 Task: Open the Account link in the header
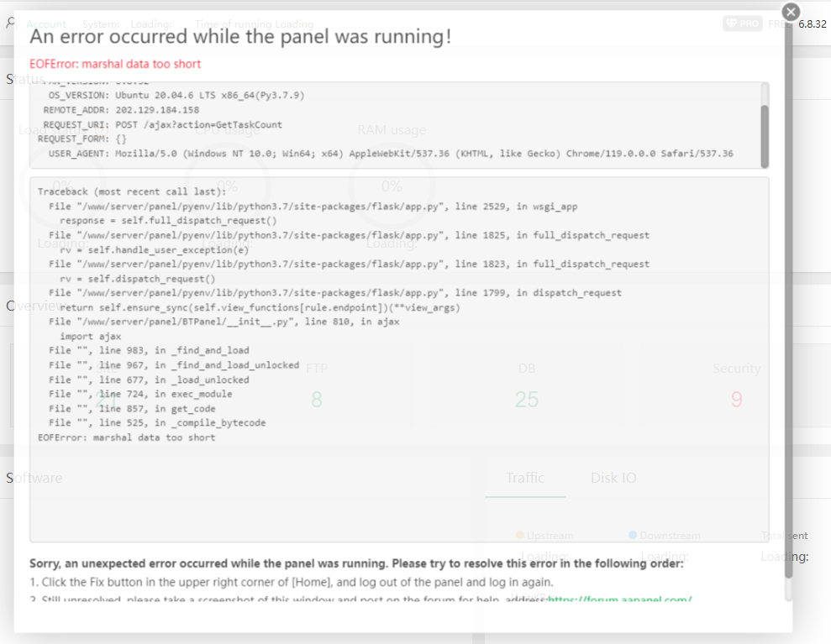46,24
